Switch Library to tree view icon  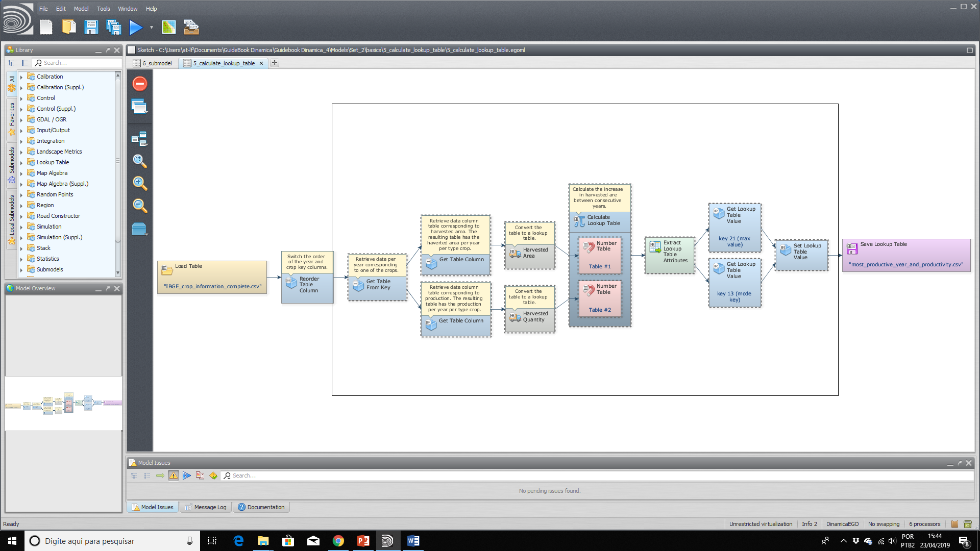click(11, 63)
